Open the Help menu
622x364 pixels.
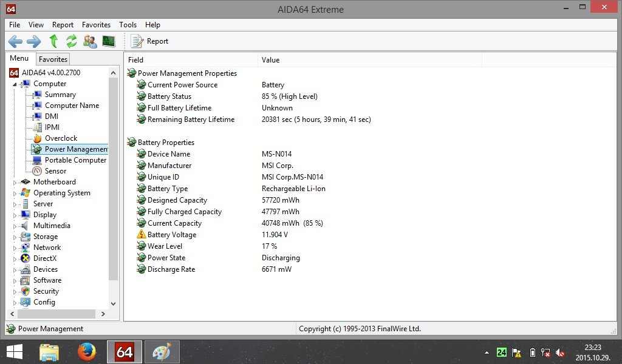[152, 24]
